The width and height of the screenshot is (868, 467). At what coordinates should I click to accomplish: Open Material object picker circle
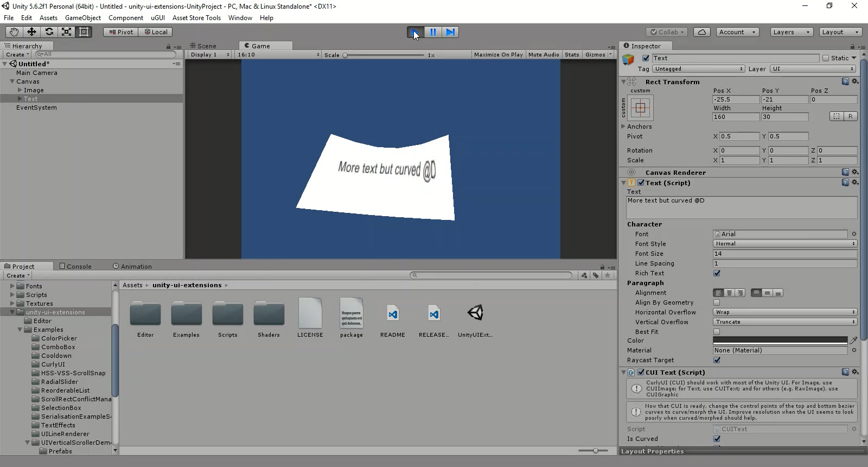[x=854, y=350]
